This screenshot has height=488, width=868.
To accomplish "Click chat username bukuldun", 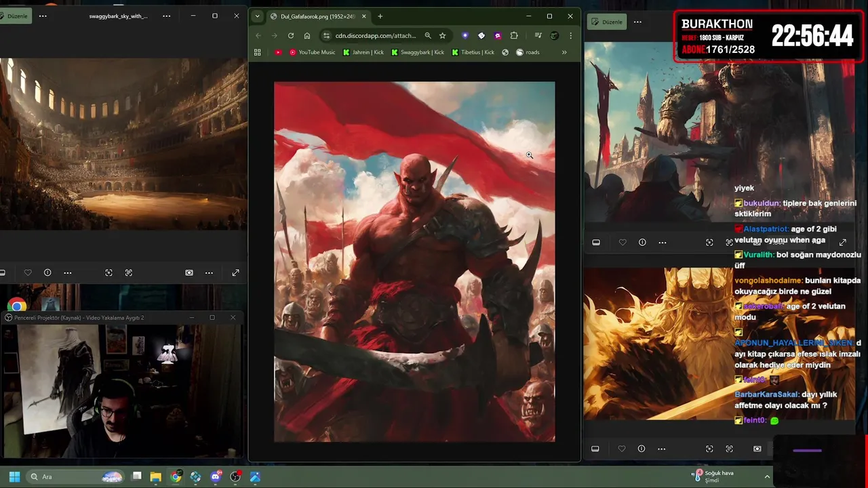I will pyautogui.click(x=762, y=203).
